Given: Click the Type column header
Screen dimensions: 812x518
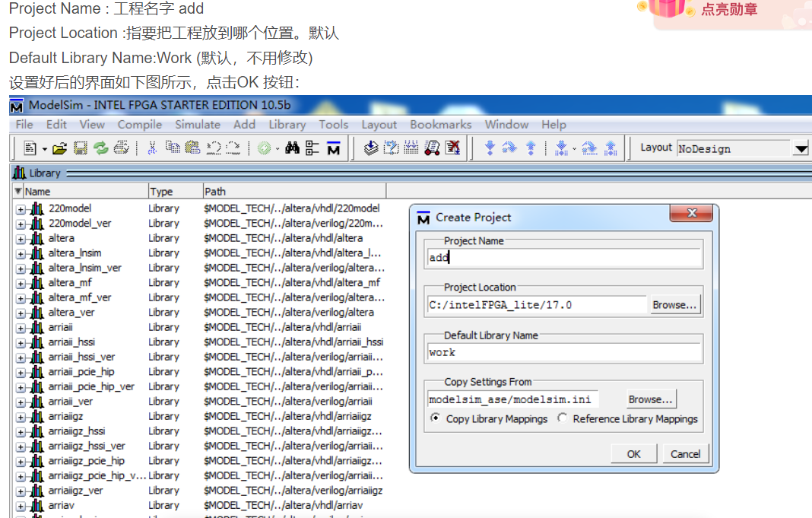Looking at the screenshot, I should (176, 191).
